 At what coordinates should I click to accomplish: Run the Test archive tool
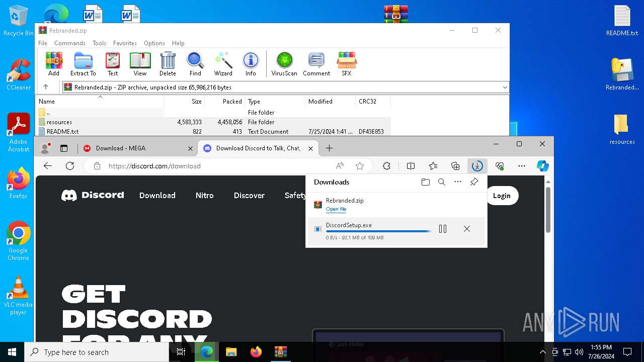pyautogui.click(x=113, y=64)
